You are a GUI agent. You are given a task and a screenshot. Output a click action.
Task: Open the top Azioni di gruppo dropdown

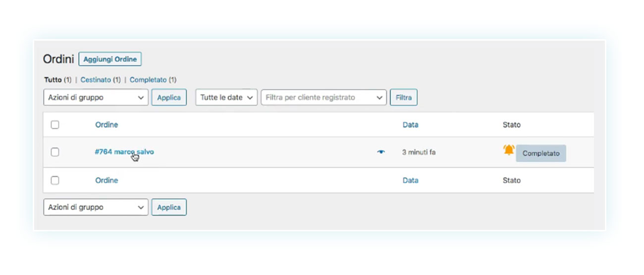(96, 98)
